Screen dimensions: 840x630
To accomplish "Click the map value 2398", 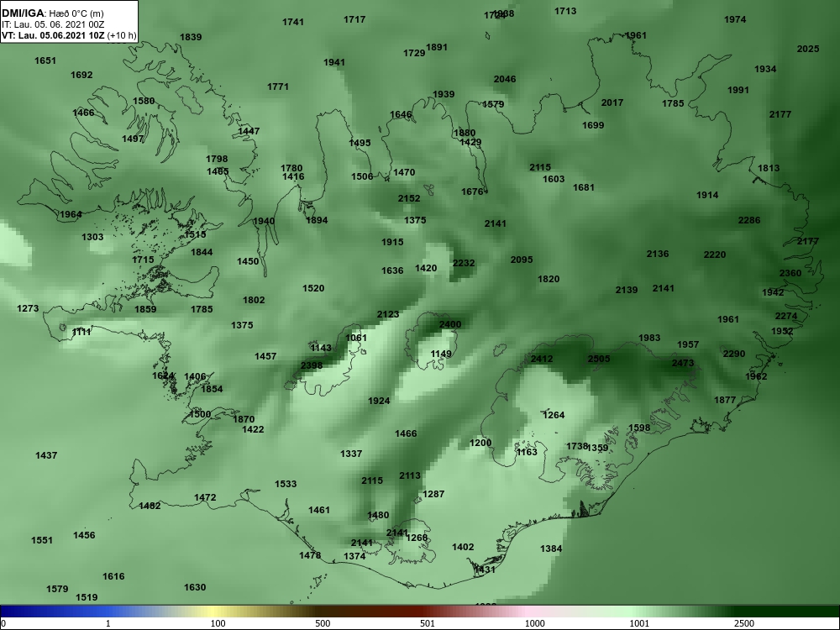I will click(312, 366).
